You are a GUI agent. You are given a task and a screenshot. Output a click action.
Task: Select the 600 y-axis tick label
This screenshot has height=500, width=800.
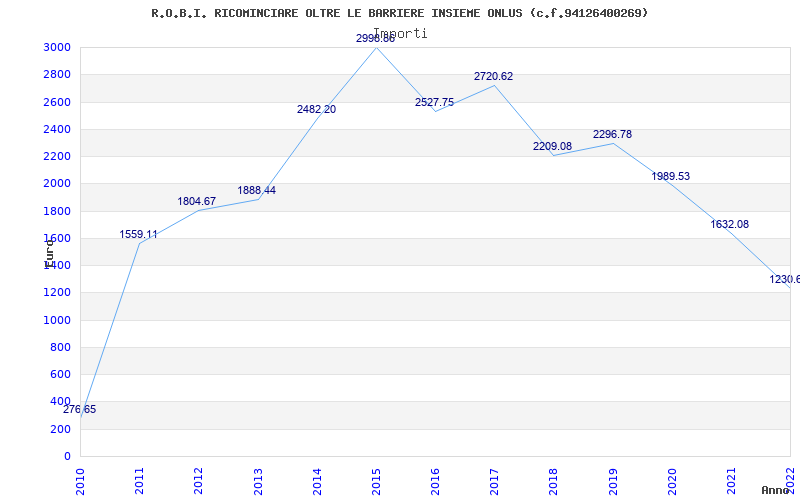(61, 374)
